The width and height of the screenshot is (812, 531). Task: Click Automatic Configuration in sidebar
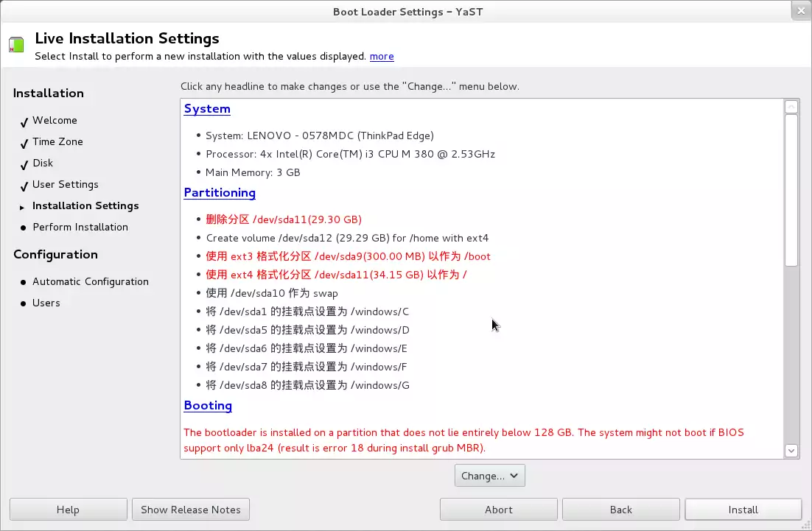(91, 282)
